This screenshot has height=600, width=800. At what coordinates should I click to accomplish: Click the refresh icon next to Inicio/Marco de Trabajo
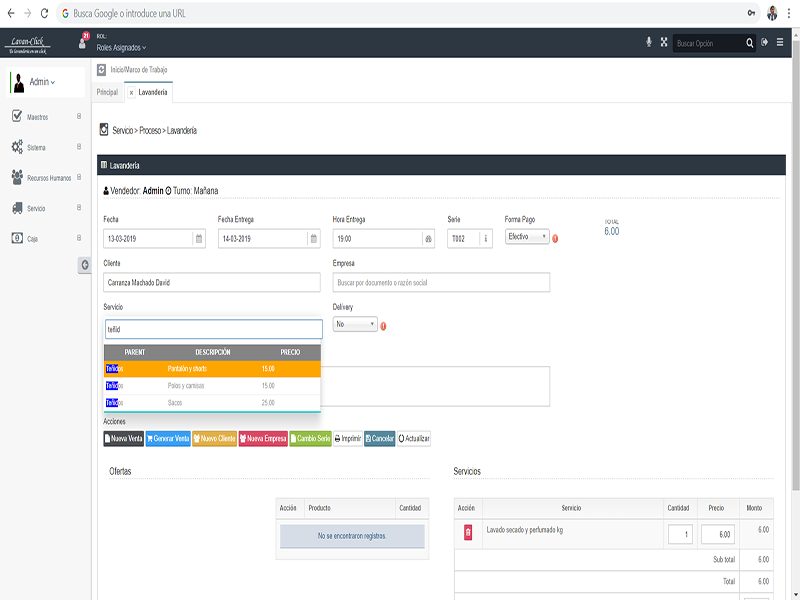[x=102, y=69]
